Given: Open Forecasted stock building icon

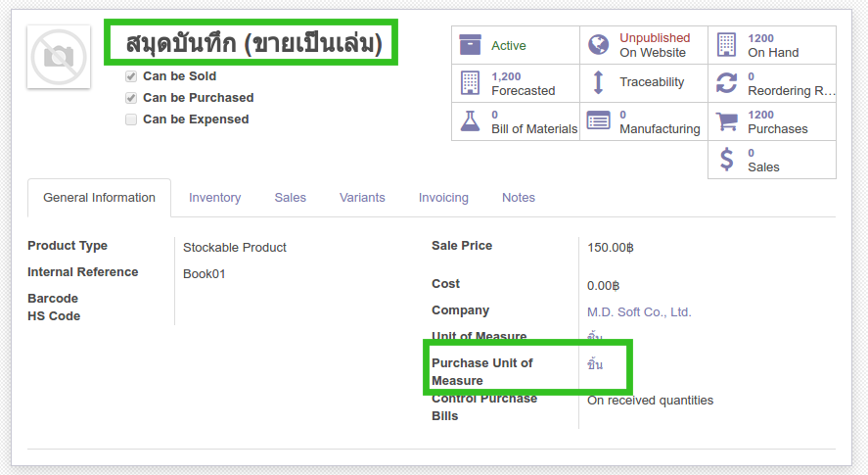Looking at the screenshot, I should [x=470, y=82].
